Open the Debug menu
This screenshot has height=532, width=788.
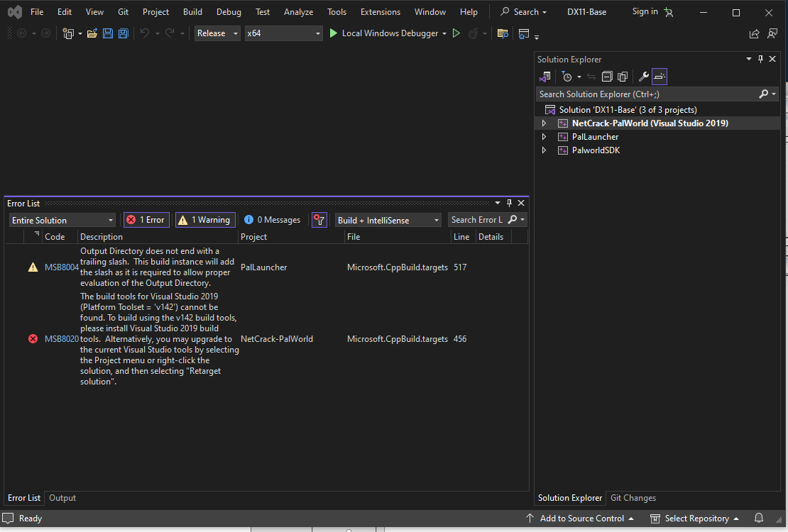(229, 11)
